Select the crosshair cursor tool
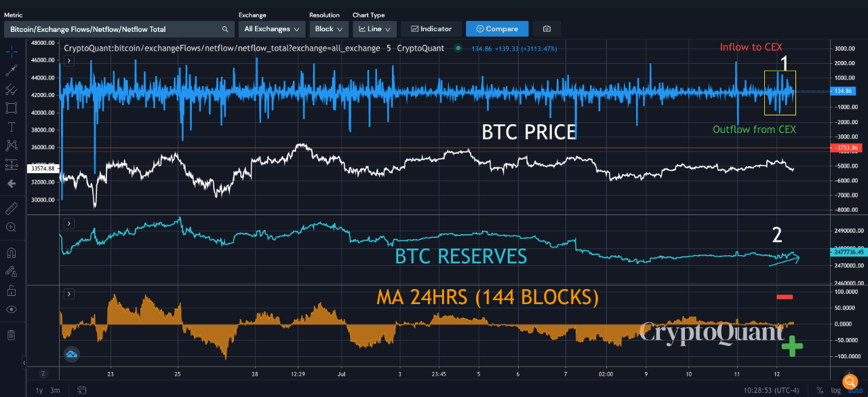Viewport: 868px width, 397px height. point(11,50)
